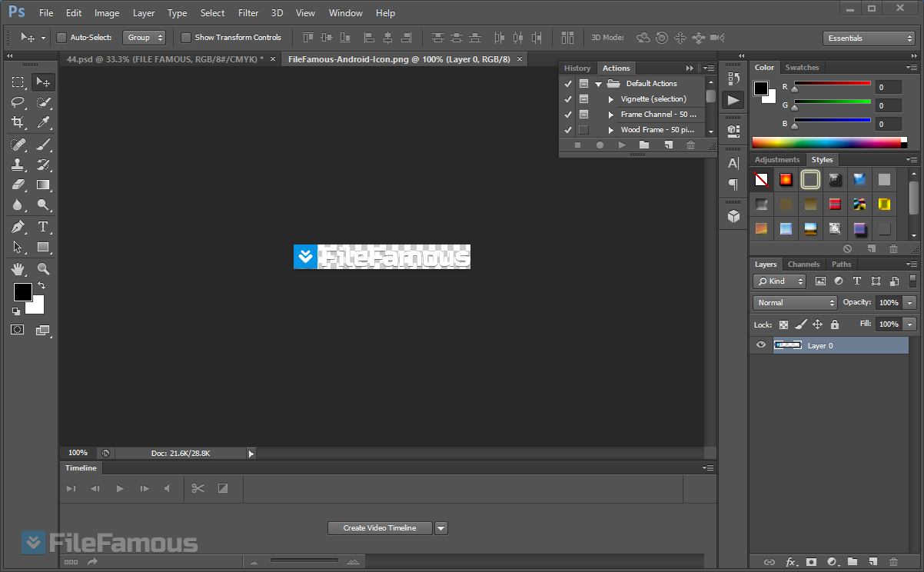This screenshot has height=572, width=924.
Task: Click the foreground color swatch in toolbox
Action: point(22,292)
